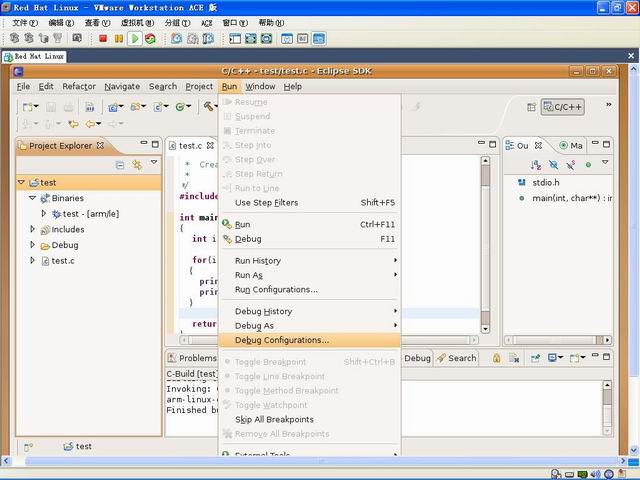The image size is (640, 480).
Task: Click the VMware green play button
Action: click(x=135, y=38)
